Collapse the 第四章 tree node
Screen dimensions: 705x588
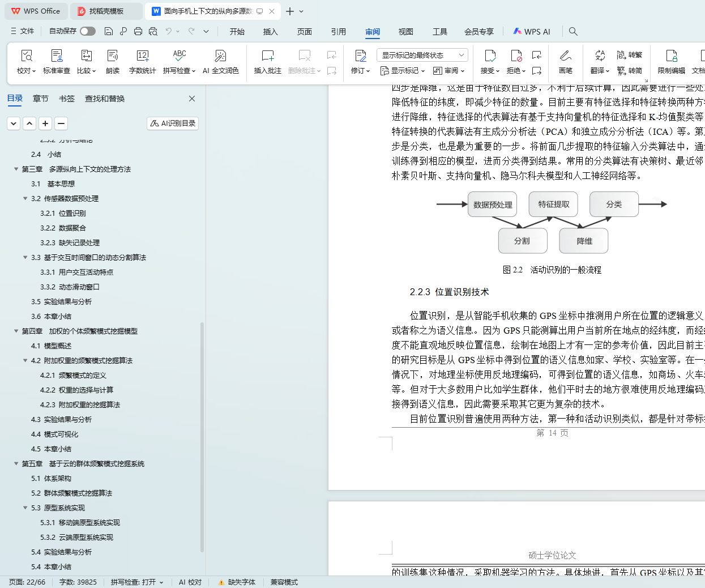16,331
